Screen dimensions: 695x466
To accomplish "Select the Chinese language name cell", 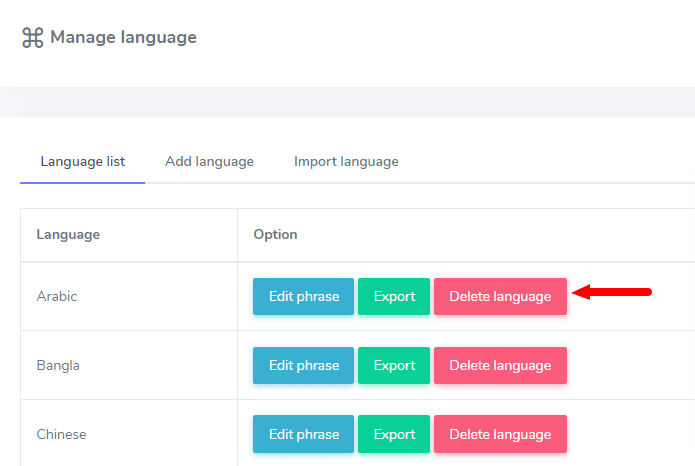I will tap(61, 434).
